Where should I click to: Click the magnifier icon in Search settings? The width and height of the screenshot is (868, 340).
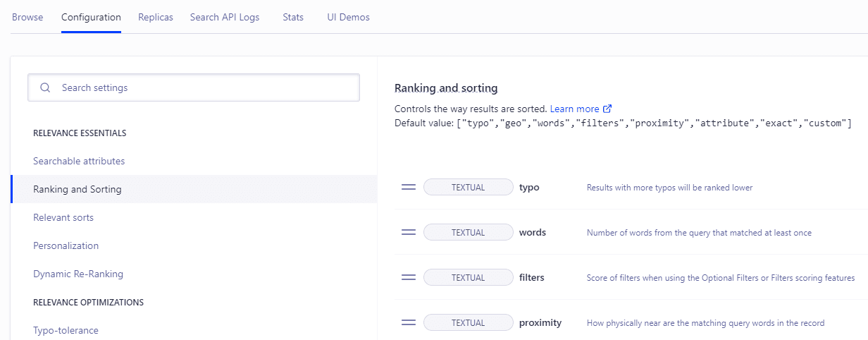45,87
